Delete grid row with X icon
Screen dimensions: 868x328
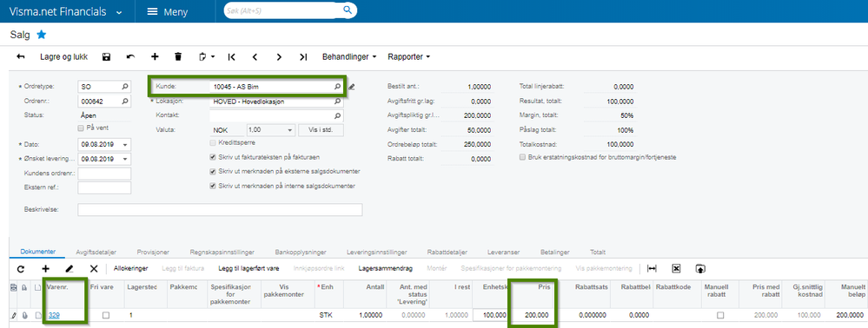[x=94, y=269]
